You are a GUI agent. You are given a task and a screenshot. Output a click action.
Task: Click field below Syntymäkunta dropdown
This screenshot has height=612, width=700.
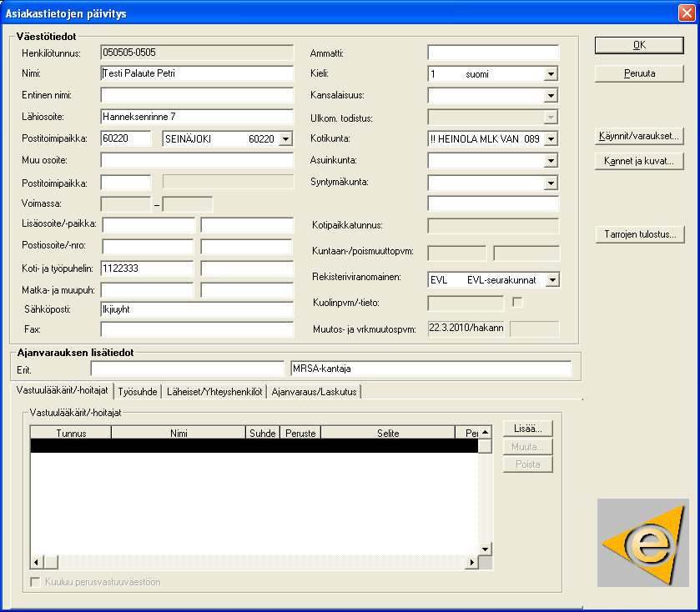(493, 203)
